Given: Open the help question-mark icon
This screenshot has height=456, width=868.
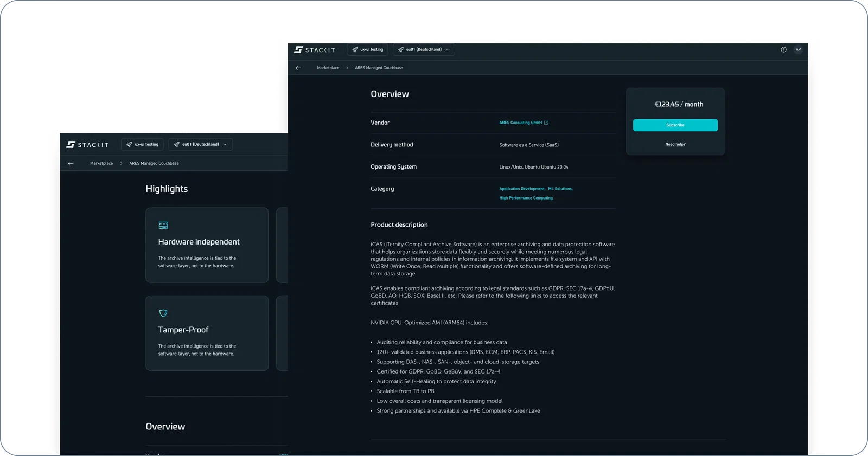Looking at the screenshot, I should (783, 49).
